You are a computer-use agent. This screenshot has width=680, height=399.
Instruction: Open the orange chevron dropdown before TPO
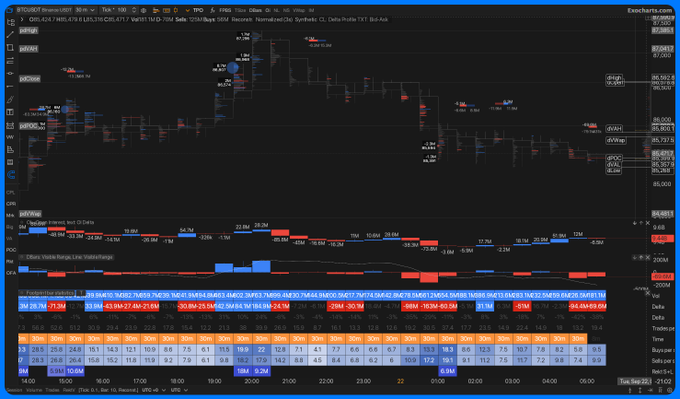pyautogui.click(x=187, y=10)
